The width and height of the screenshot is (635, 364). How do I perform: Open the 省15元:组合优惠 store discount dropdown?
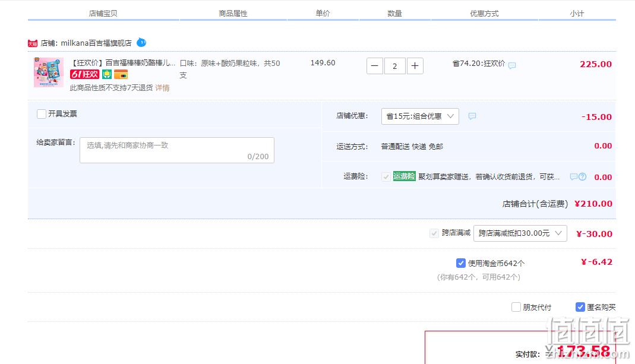coord(420,116)
